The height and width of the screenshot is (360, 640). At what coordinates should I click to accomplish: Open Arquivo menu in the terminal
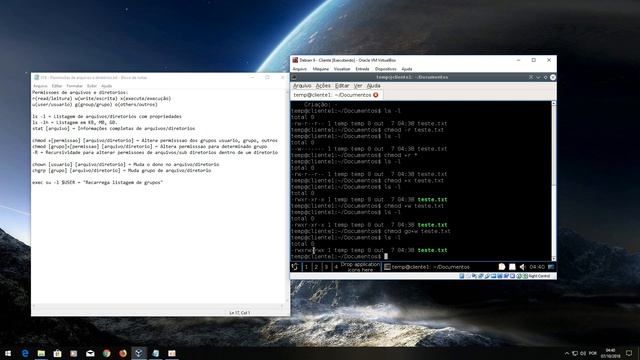point(302,86)
